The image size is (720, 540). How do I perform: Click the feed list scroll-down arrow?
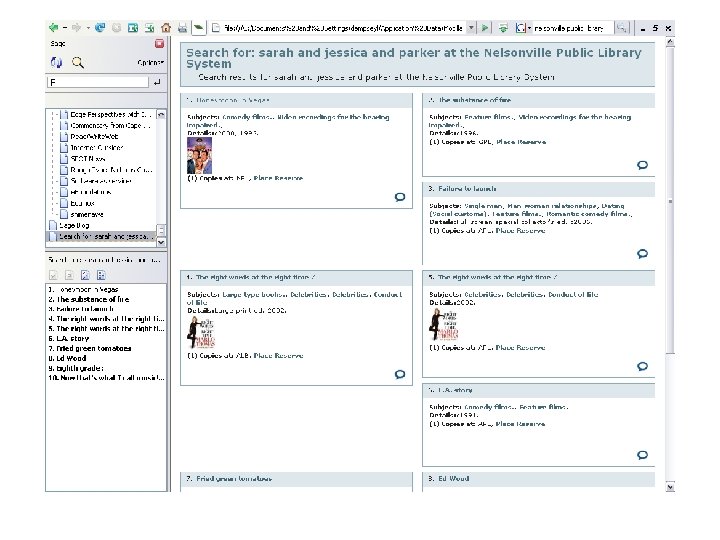(161, 242)
